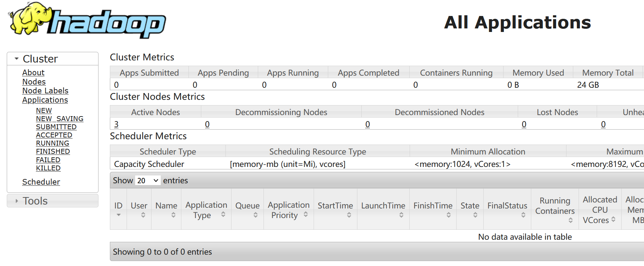
Task: Click the 0 B memory used value
Action: coord(513,85)
